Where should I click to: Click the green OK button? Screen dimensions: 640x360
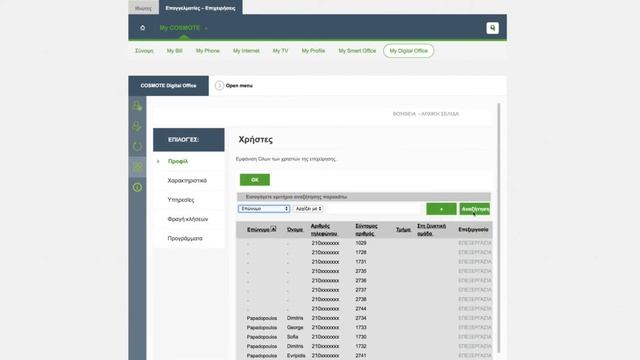click(x=255, y=180)
